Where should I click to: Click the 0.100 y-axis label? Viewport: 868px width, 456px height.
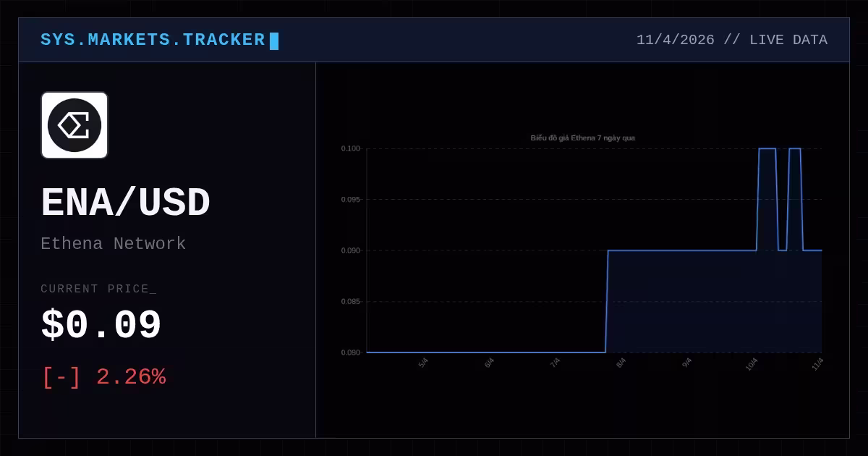click(351, 148)
